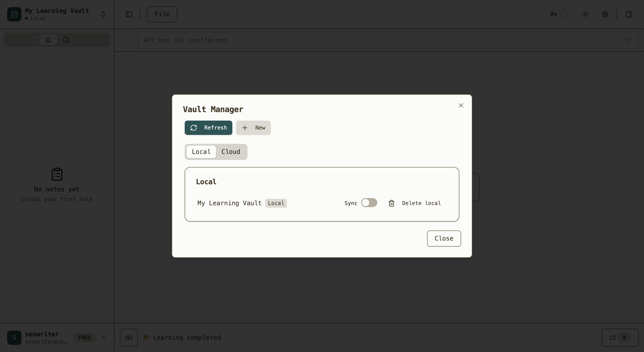Switch theme with the sun icon

click(585, 14)
